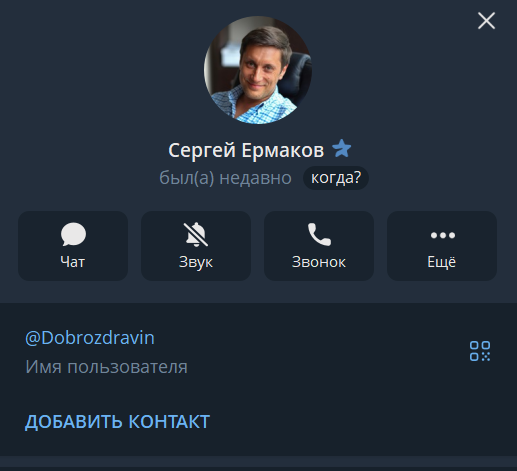The image size is (517, 471).
Task: Click the "Звонок" call button label
Action: coord(319,262)
